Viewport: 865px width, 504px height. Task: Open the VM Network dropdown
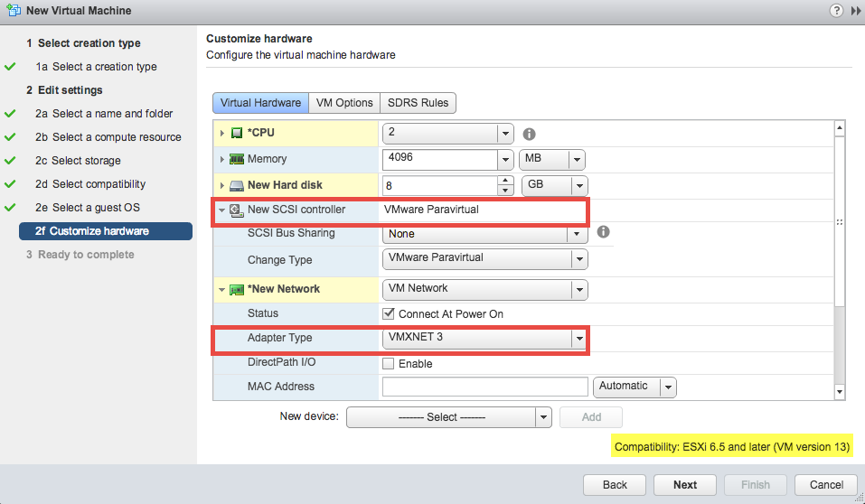click(x=579, y=290)
